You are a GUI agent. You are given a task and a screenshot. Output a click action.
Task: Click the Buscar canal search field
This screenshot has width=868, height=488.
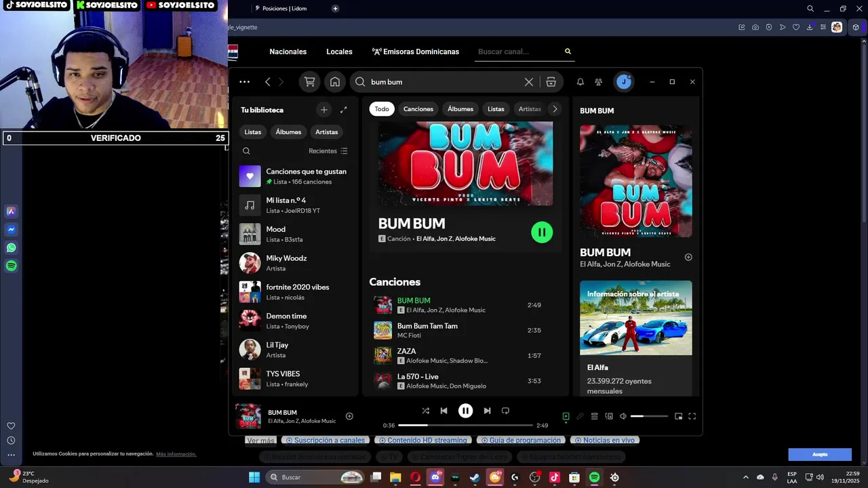coord(519,52)
